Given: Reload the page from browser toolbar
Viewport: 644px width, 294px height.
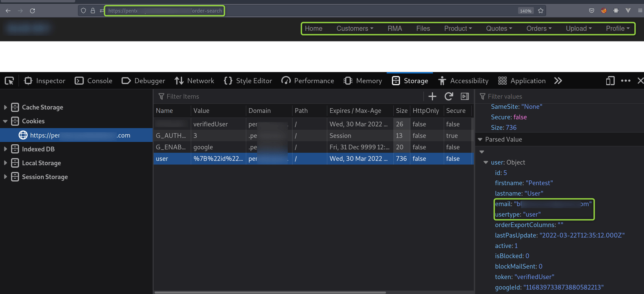Looking at the screenshot, I should pos(32,11).
